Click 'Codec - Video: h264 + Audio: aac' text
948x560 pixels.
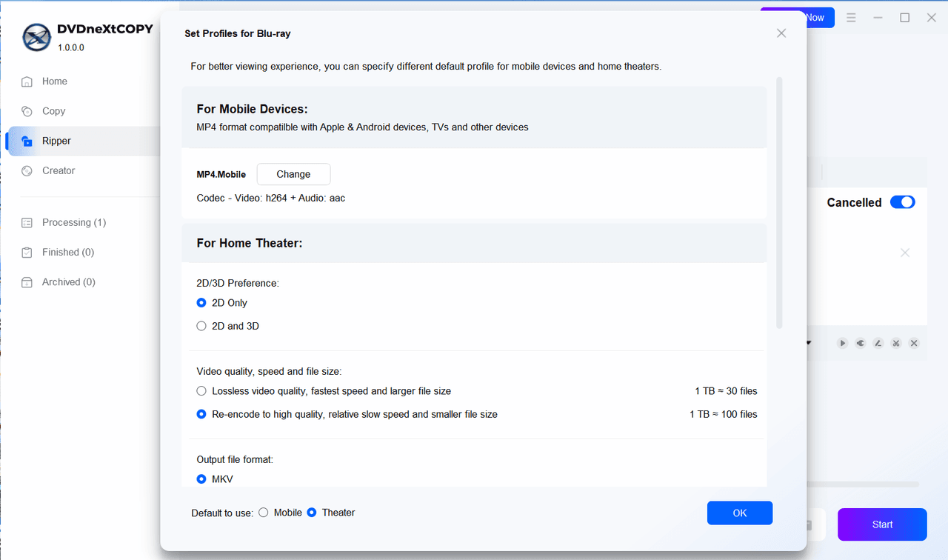click(x=271, y=198)
